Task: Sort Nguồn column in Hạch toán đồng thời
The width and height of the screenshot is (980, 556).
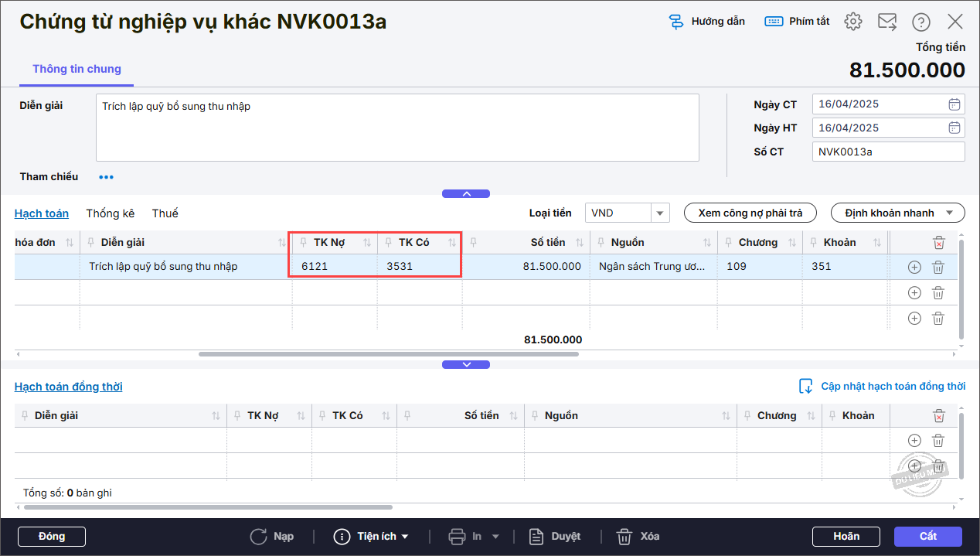Action: click(726, 416)
